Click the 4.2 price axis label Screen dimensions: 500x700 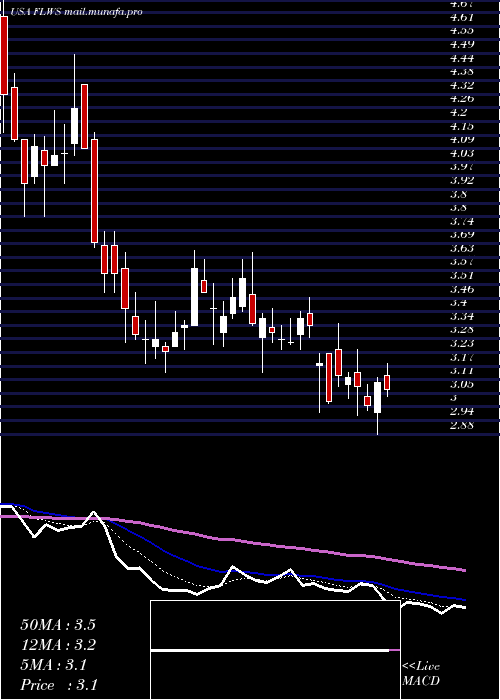[458, 112]
